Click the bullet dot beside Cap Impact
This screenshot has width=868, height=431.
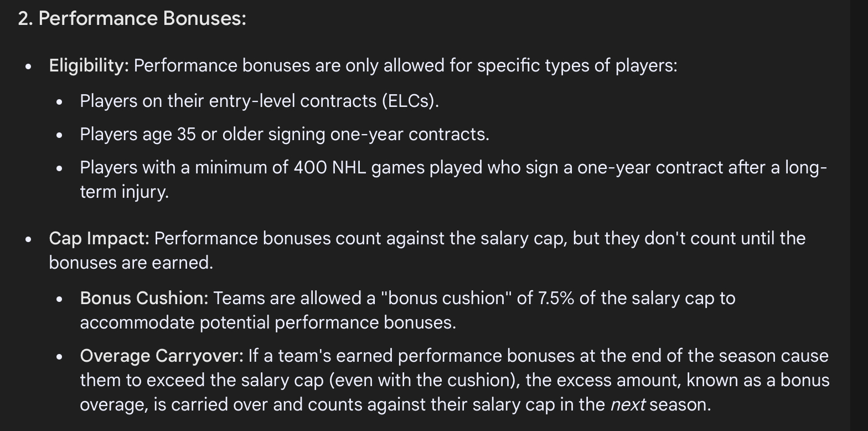pos(28,239)
